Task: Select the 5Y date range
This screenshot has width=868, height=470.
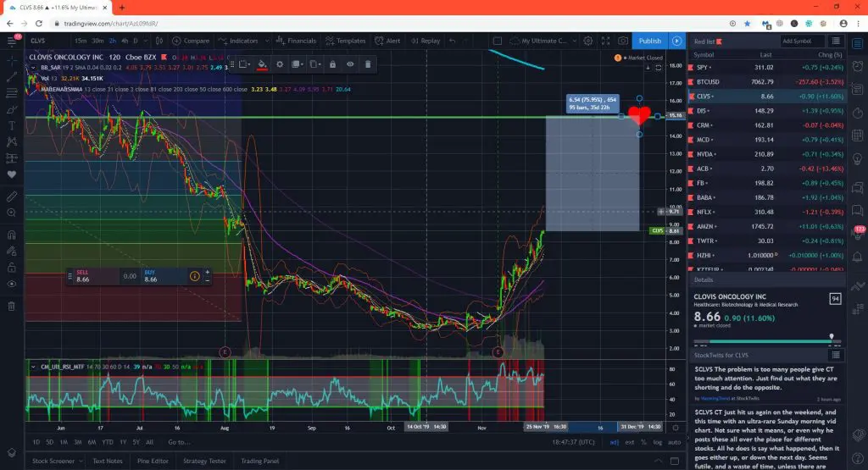Action: pos(136,442)
